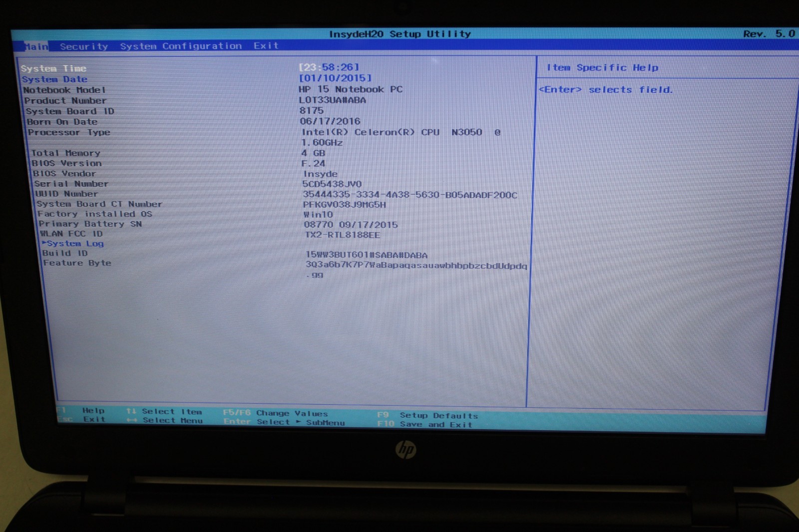The height and width of the screenshot is (532, 799).
Task: Select the 4 GB memory value
Action: coord(313,153)
